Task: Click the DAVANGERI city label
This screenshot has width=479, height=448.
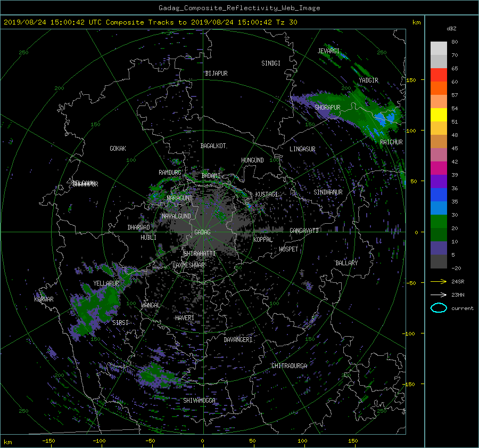Action: 238,340
